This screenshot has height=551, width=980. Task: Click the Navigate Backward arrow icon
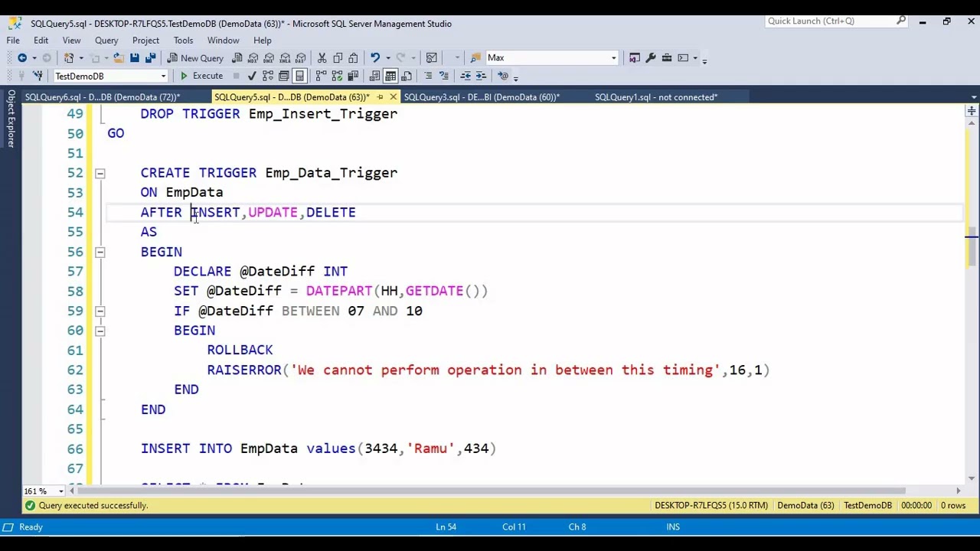click(x=22, y=57)
